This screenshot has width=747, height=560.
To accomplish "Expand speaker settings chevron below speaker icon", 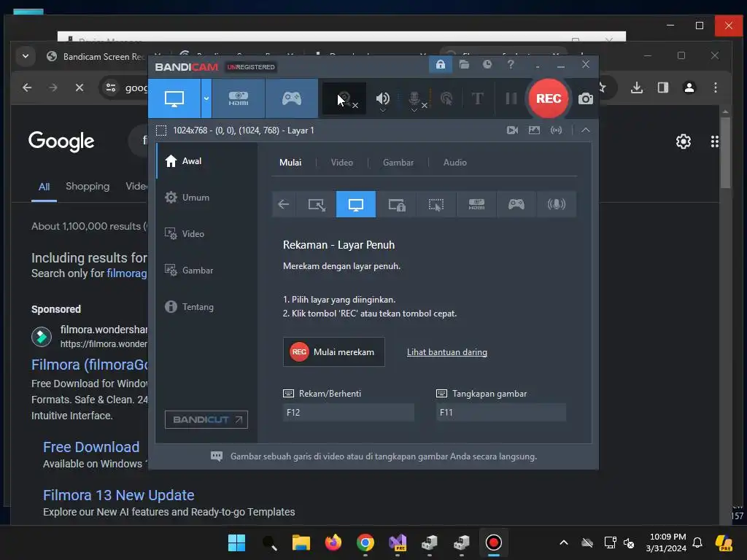I will point(382,111).
